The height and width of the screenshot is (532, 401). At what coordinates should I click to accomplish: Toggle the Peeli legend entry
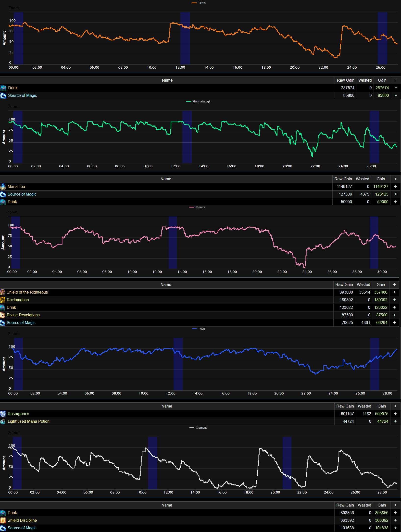[x=199, y=329]
